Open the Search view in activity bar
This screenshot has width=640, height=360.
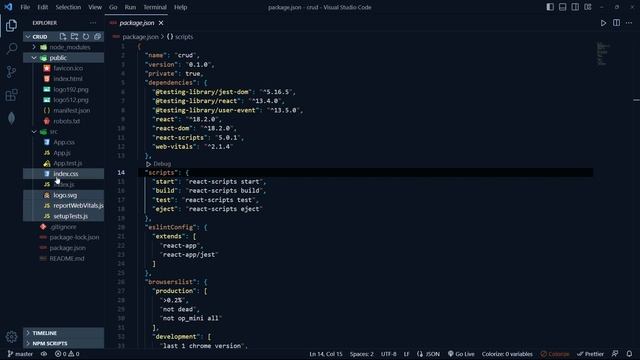[x=11, y=49]
